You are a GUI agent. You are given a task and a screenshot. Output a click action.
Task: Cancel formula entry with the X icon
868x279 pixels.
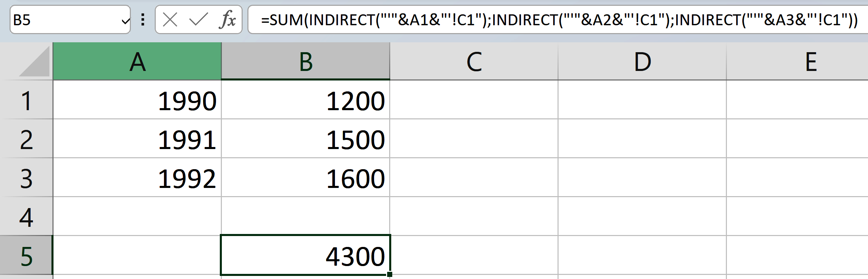[169, 19]
